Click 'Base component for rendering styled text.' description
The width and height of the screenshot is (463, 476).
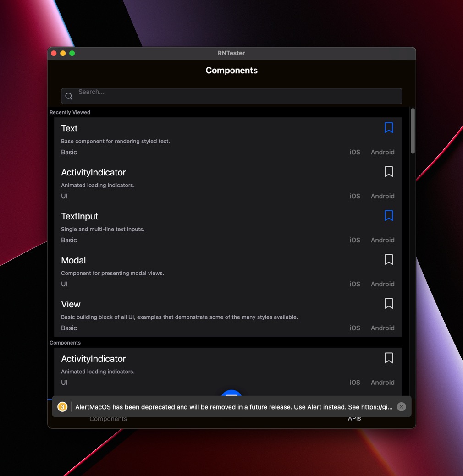pos(116,141)
